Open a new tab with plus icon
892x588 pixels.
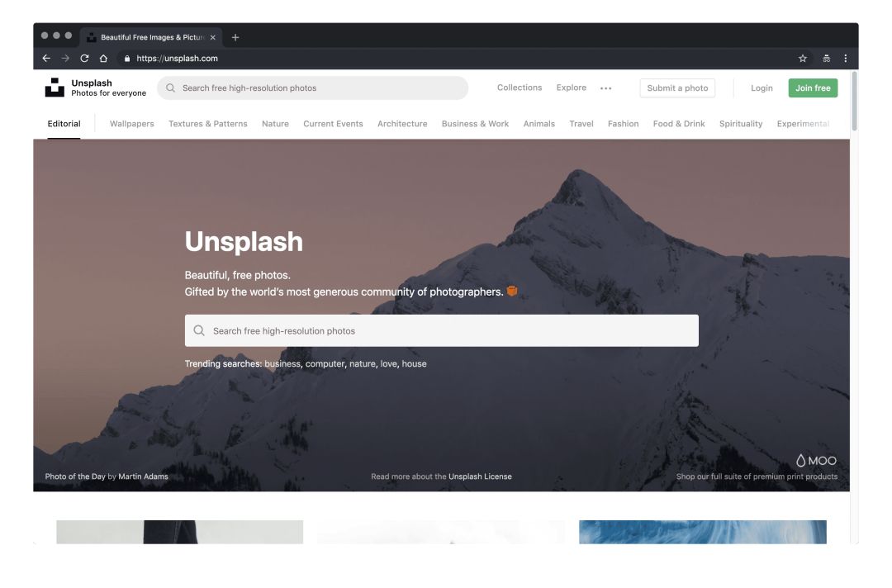coord(235,37)
